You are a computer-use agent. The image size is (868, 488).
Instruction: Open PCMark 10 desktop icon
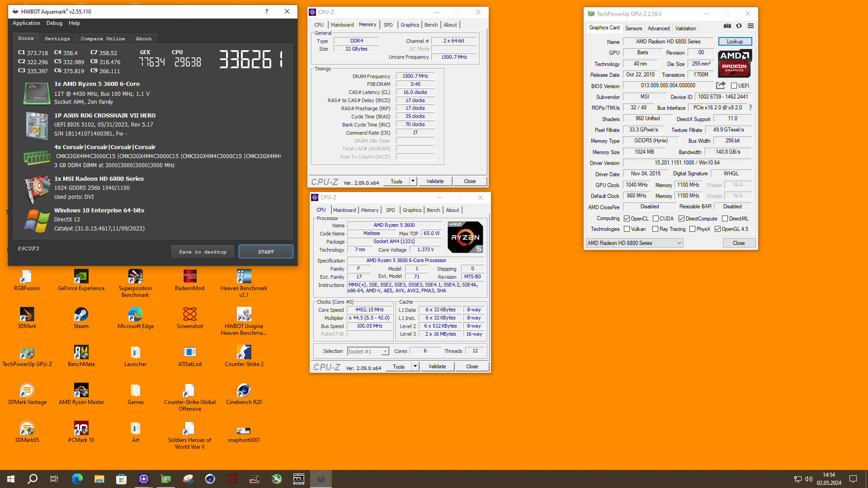(x=81, y=432)
